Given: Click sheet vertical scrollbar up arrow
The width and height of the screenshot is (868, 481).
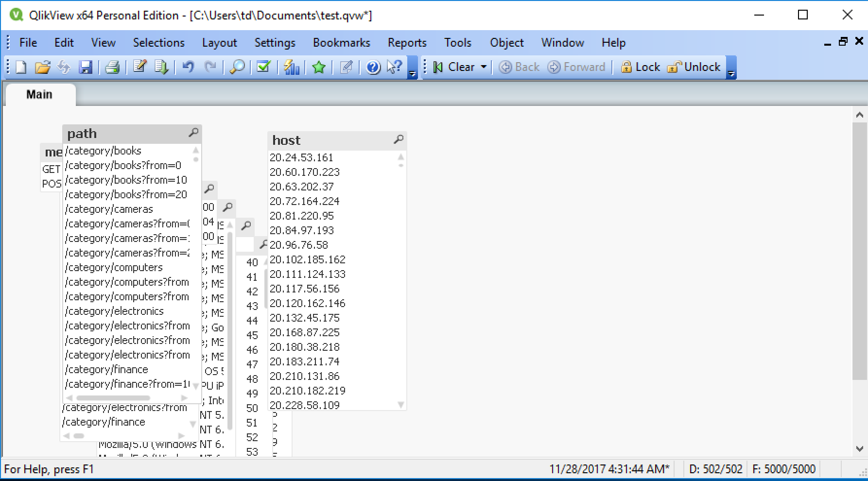Looking at the screenshot, I should pos(860,115).
